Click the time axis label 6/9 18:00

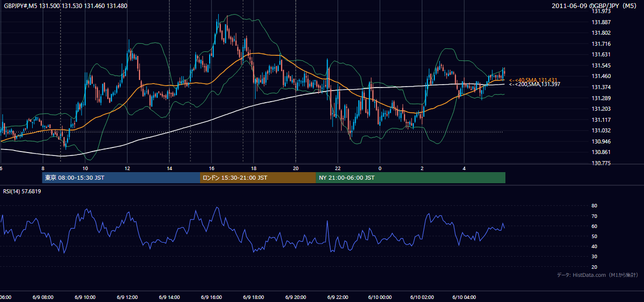253,297
